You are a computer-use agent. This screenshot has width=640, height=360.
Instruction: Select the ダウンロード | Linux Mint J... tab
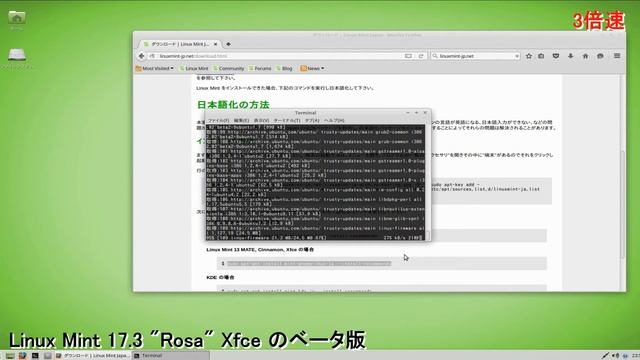180,44
